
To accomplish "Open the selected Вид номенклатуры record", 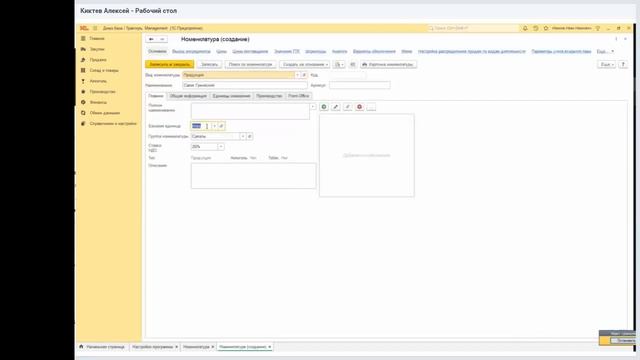I will [304, 75].
